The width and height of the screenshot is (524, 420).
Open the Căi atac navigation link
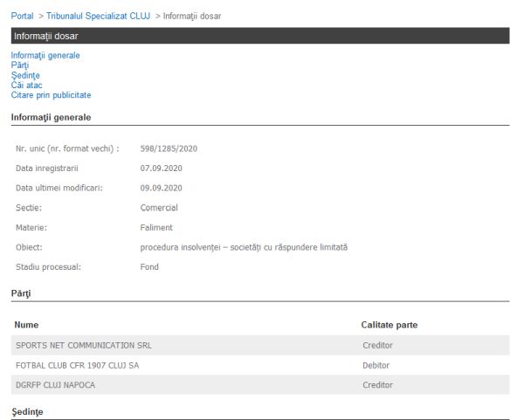point(25,86)
